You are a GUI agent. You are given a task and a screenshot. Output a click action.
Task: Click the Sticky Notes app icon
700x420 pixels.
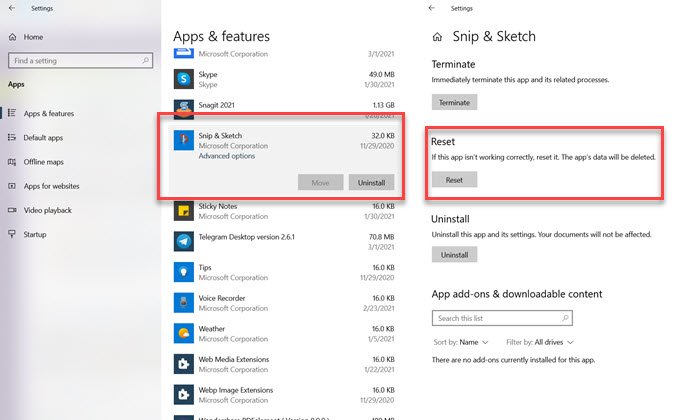(x=184, y=211)
